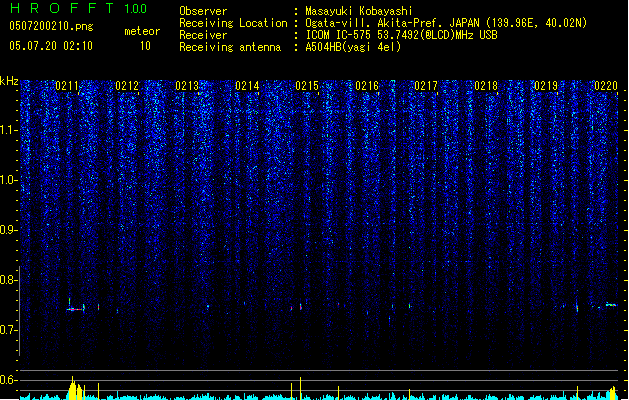
Task: Click the 0218 time marker
Action: (x=486, y=86)
